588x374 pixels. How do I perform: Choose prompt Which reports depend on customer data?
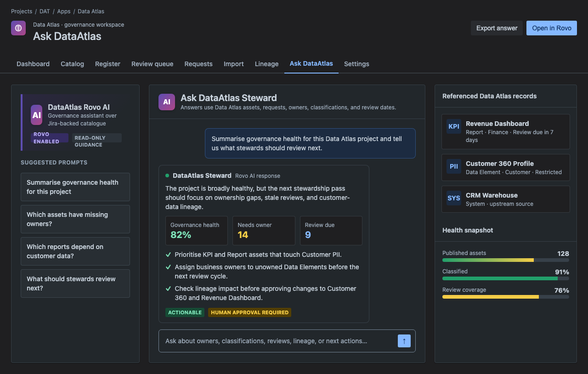75,251
